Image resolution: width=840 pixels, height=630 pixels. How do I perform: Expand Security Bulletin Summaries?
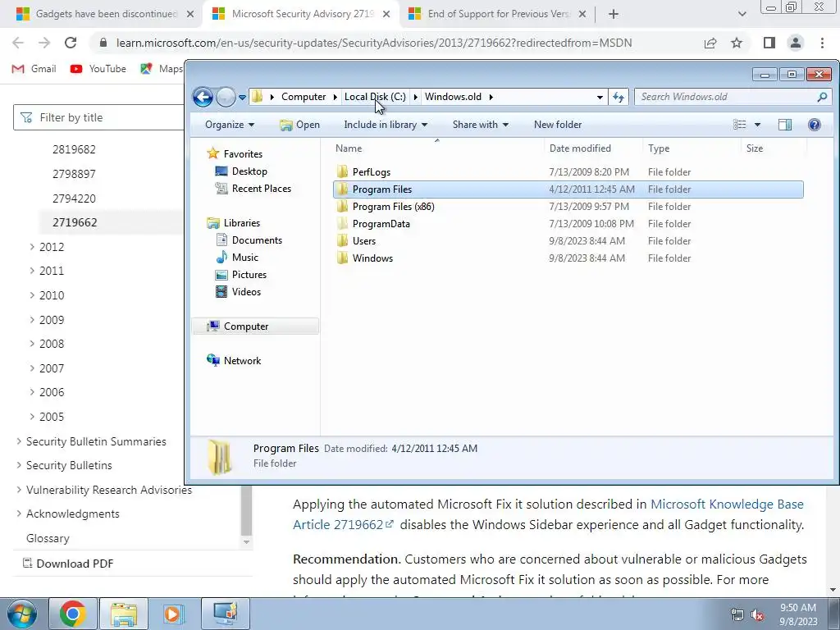(19, 441)
